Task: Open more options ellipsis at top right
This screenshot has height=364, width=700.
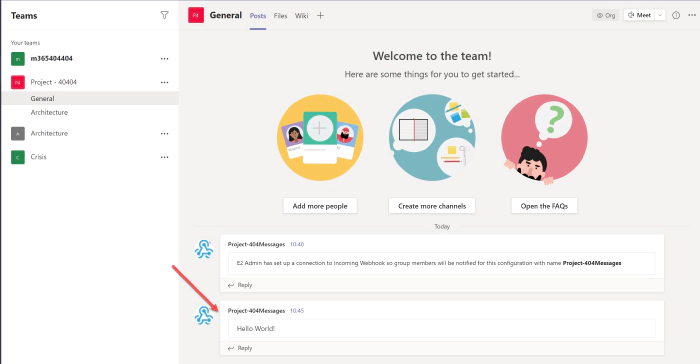Action: (x=692, y=15)
